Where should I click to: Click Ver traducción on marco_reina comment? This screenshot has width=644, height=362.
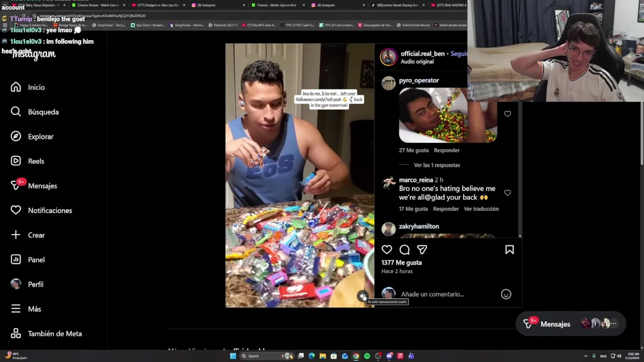coord(481,209)
